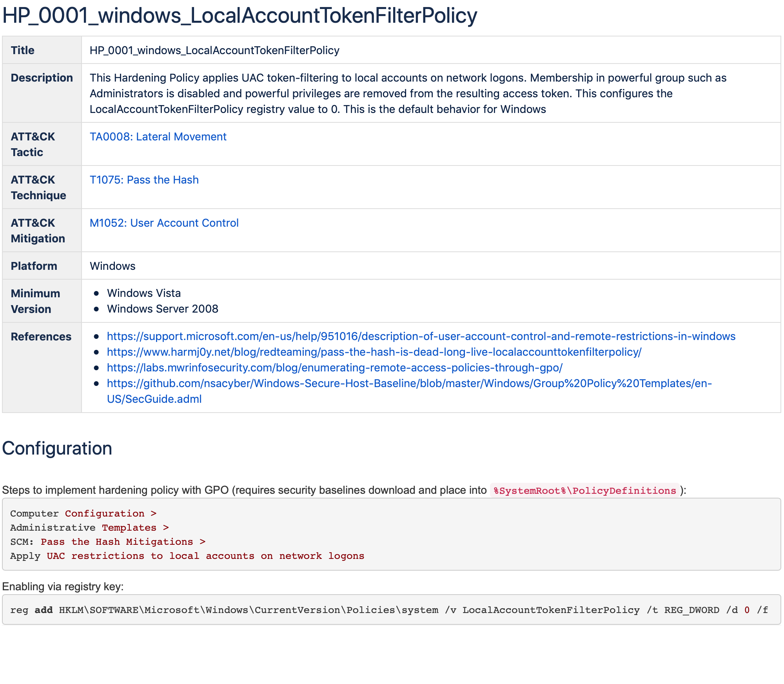
Task: Open the T1075: Pass the Hash link
Action: [144, 180]
